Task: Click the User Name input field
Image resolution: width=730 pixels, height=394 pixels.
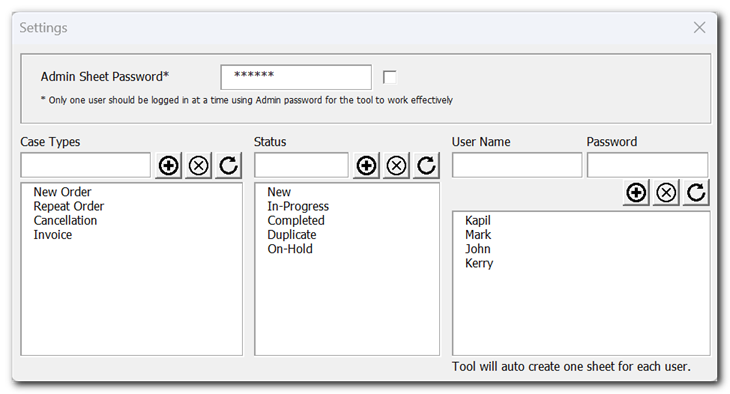Action: pos(517,165)
